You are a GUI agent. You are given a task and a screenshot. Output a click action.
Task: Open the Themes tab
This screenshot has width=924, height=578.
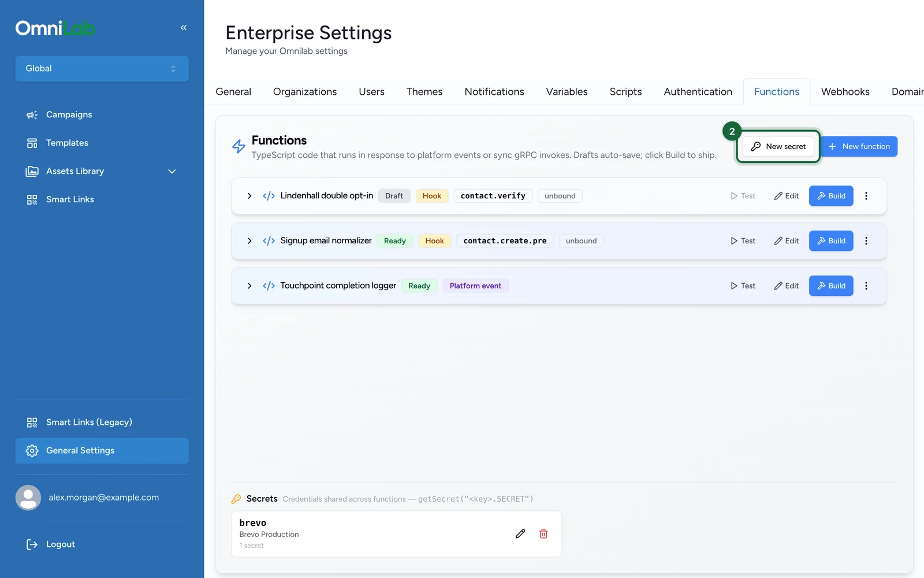424,92
